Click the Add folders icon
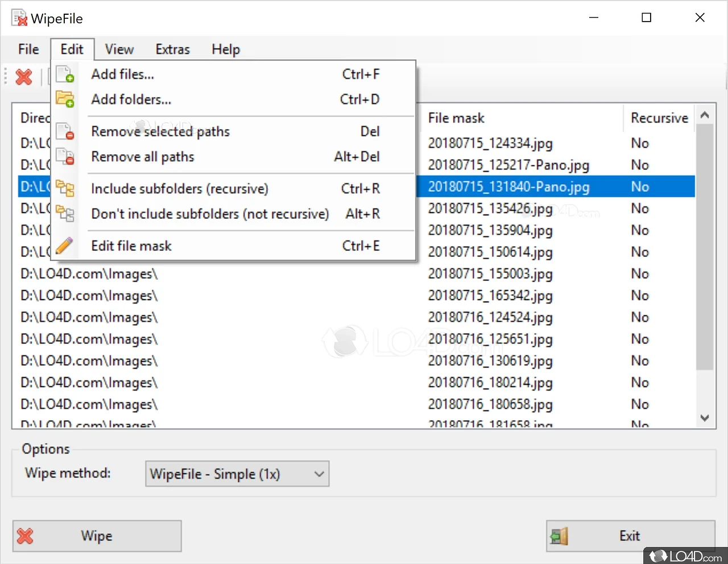The height and width of the screenshot is (564, 728). click(x=65, y=99)
